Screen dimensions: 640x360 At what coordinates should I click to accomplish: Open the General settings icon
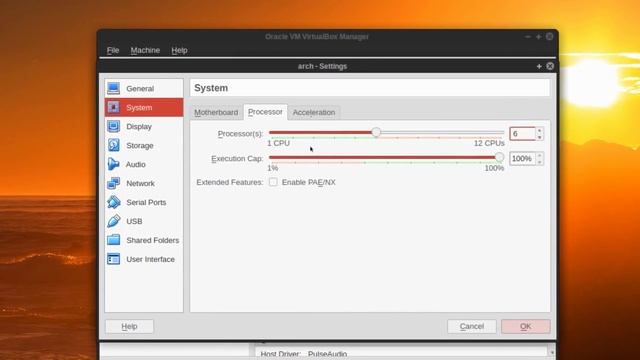tap(113, 88)
